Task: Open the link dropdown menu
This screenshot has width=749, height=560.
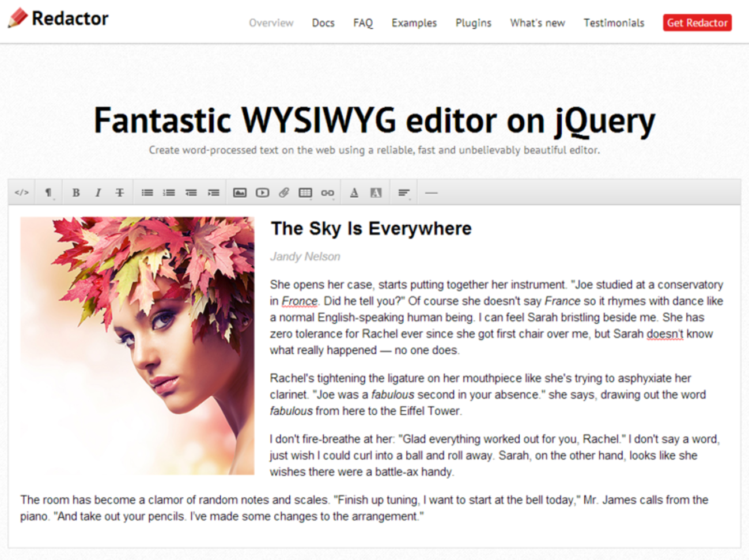Action: pyautogui.click(x=328, y=192)
